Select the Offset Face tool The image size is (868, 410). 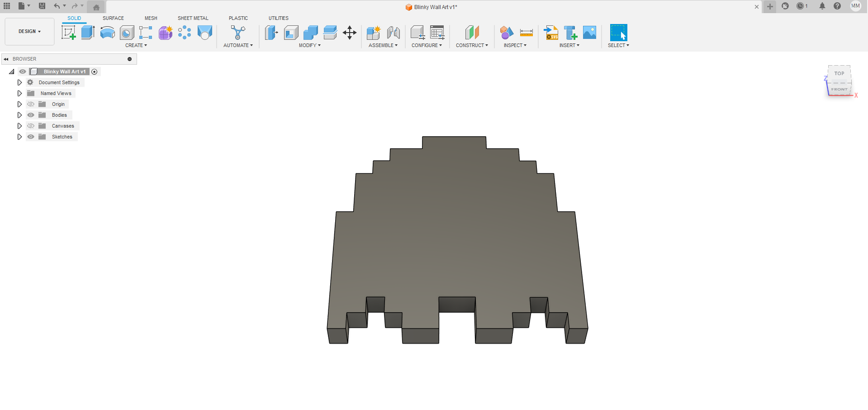330,33
